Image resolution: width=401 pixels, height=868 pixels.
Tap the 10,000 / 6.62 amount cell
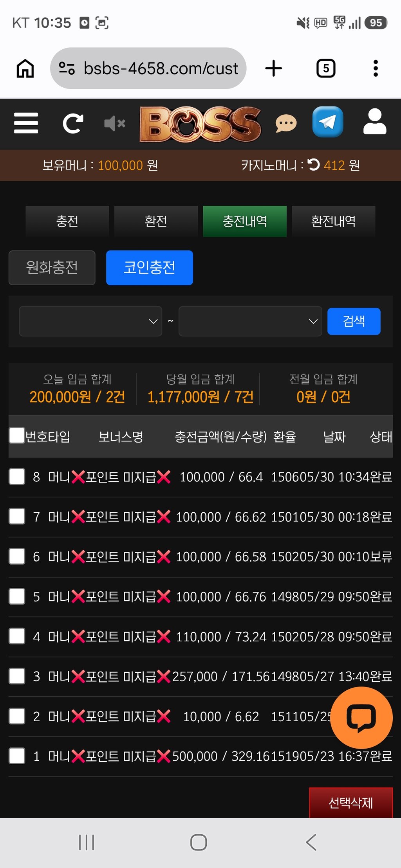pyautogui.click(x=221, y=717)
